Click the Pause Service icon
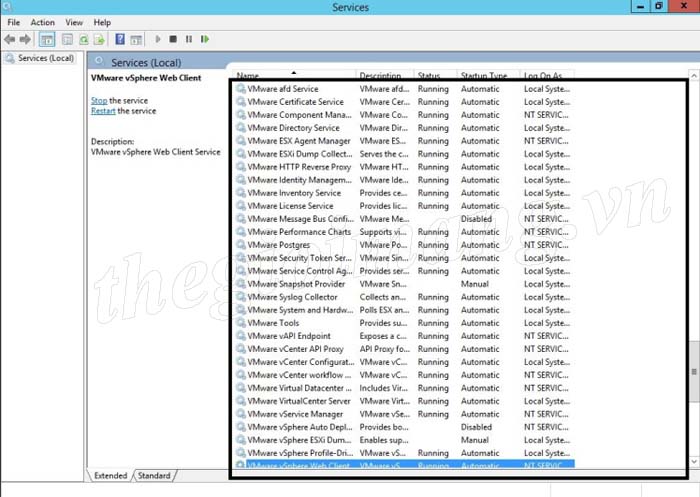 (x=189, y=39)
